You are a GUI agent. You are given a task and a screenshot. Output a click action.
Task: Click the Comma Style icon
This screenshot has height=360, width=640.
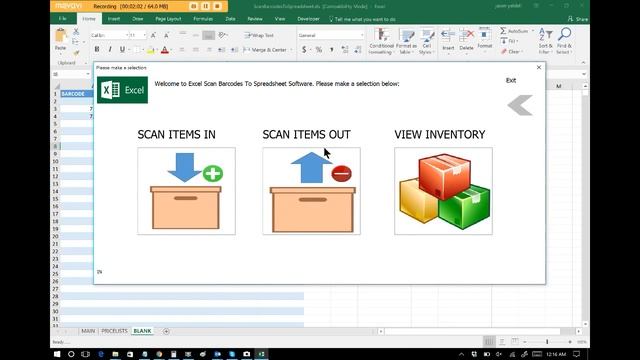[x=332, y=50]
